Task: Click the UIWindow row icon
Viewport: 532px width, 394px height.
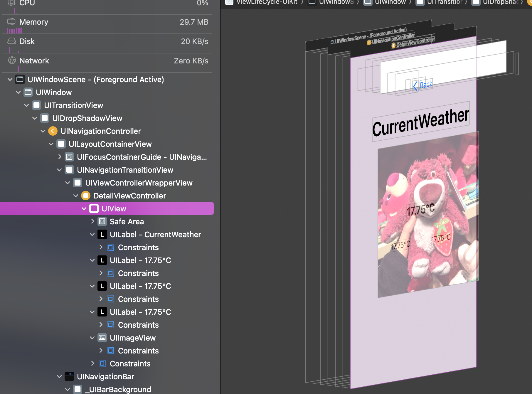Action: [x=28, y=92]
